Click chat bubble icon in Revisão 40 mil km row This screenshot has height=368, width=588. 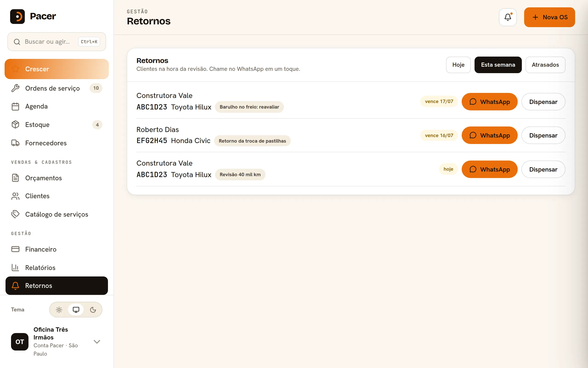[473, 170]
